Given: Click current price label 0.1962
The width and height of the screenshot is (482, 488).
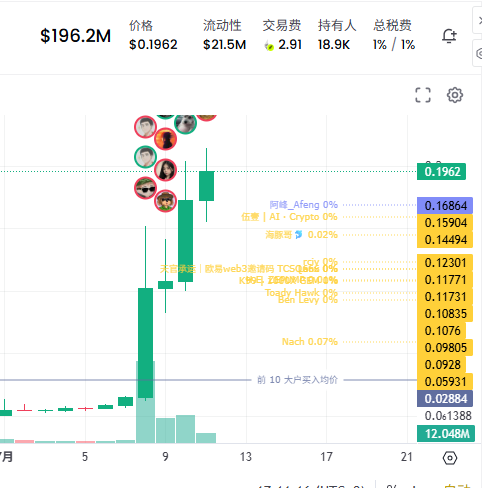Looking at the screenshot, I should coord(441,172).
